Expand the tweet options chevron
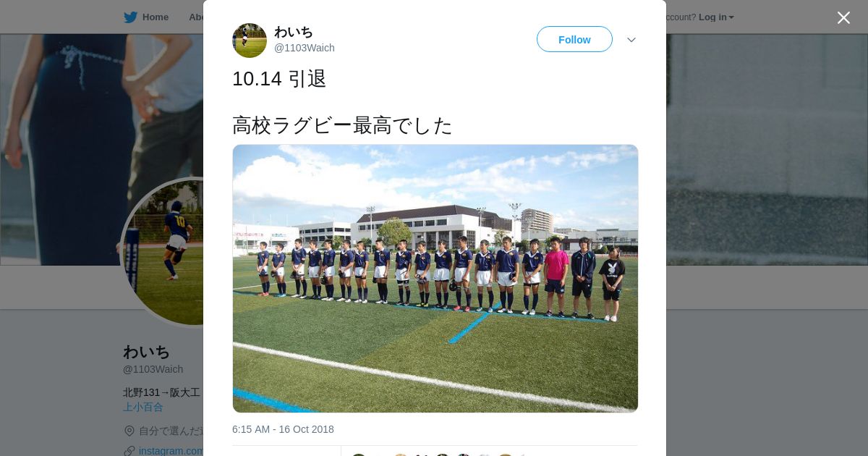Screen dimensions: 868x456 [x=631, y=40]
